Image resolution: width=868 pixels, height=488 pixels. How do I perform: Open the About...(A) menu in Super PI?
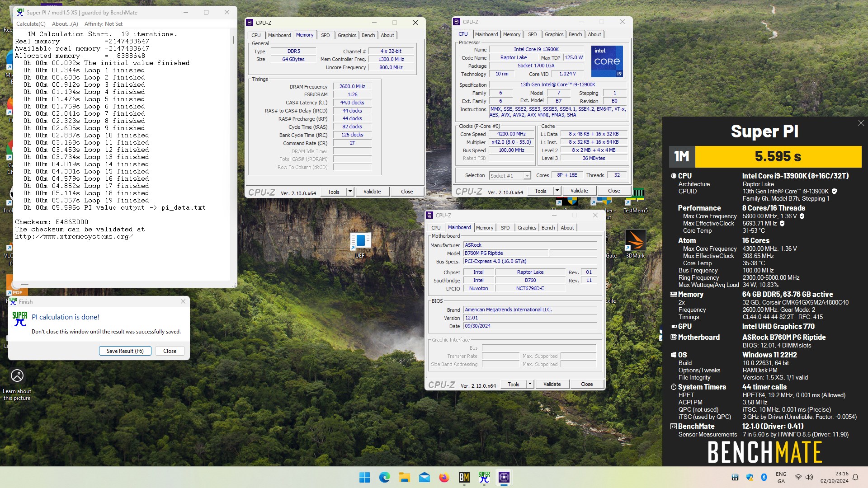pos(65,24)
